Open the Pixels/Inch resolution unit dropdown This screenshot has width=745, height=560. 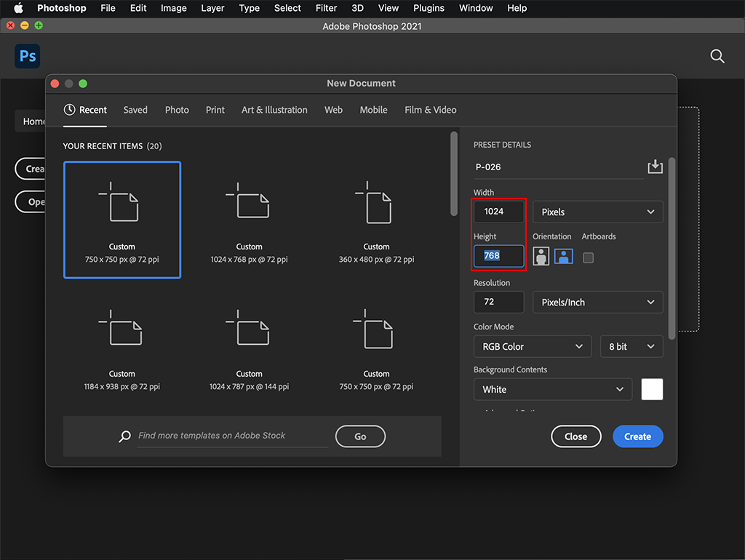click(598, 302)
